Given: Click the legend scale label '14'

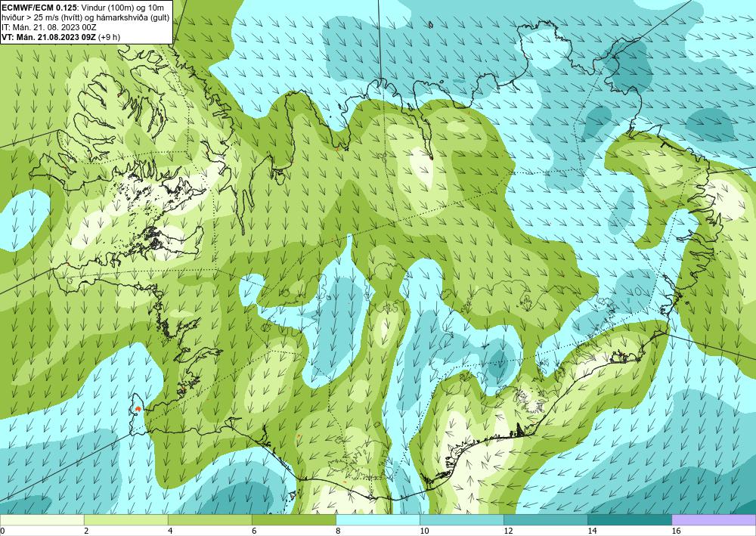Looking at the screenshot, I should [592, 531].
